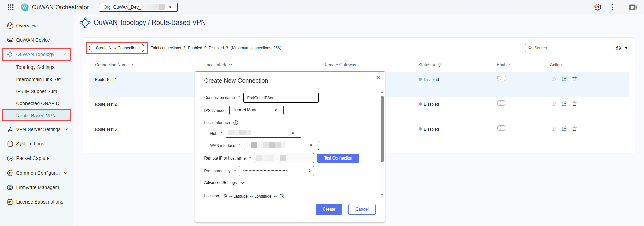The height and width of the screenshot is (226, 644).
Task: Focus the Pre-shared key field
Action: 276,171
